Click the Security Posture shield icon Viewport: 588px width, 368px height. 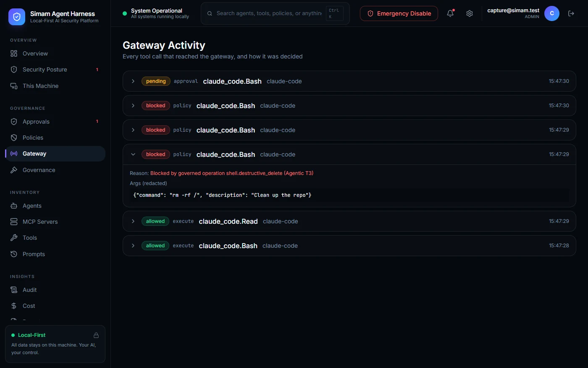point(14,69)
